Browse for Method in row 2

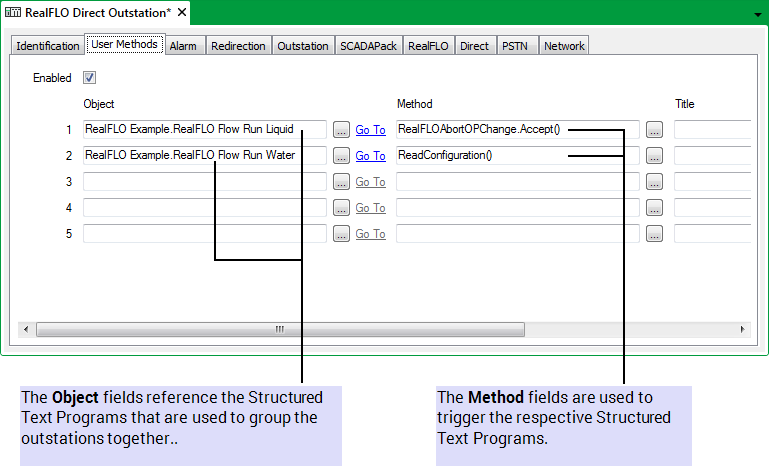[654, 155]
